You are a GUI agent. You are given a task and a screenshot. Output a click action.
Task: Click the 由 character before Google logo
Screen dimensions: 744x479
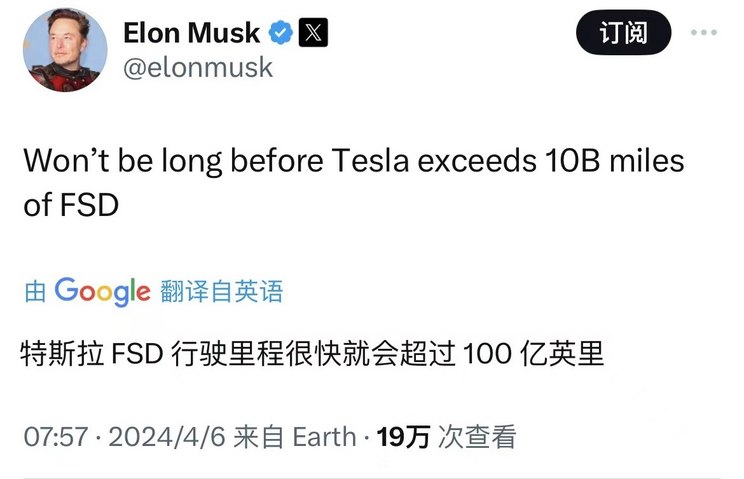[35, 292]
